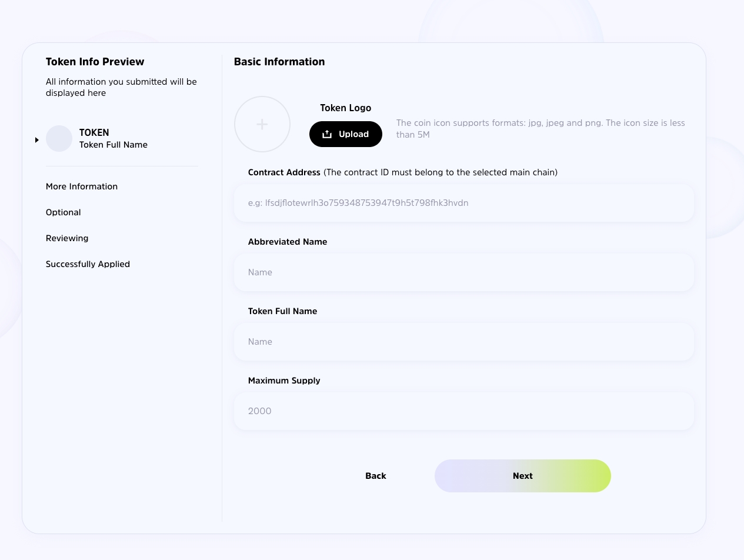
Task: Click the Upload button for token logo
Action: [346, 134]
